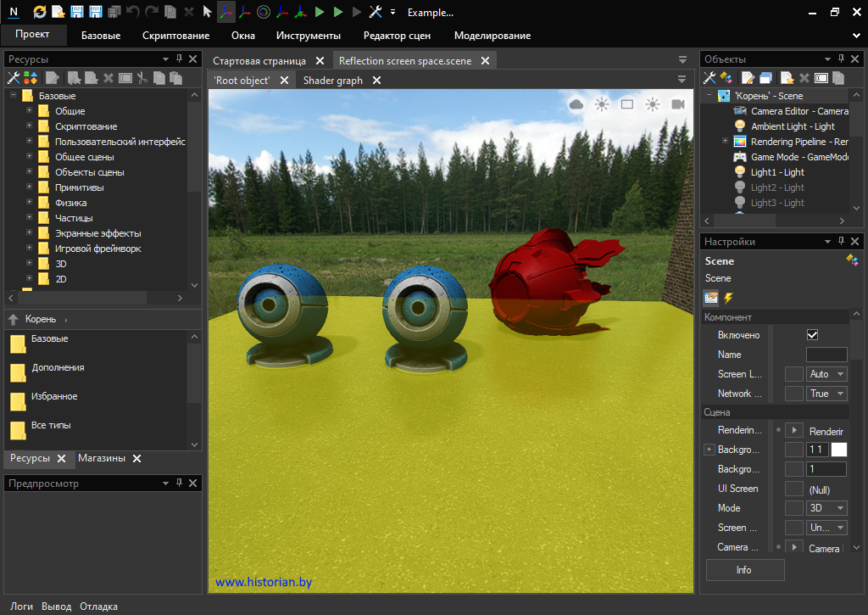Expand the Физика folder in resources

30,203
